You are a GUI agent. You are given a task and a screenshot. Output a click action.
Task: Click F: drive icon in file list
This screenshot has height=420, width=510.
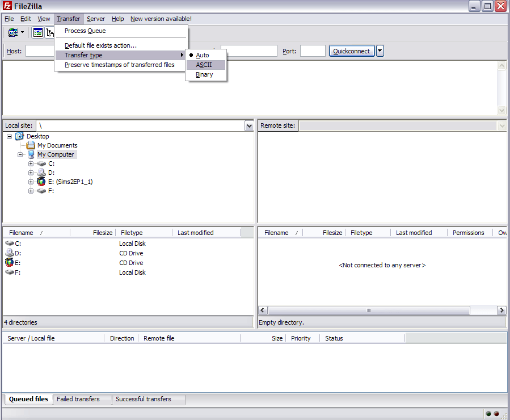click(x=10, y=272)
